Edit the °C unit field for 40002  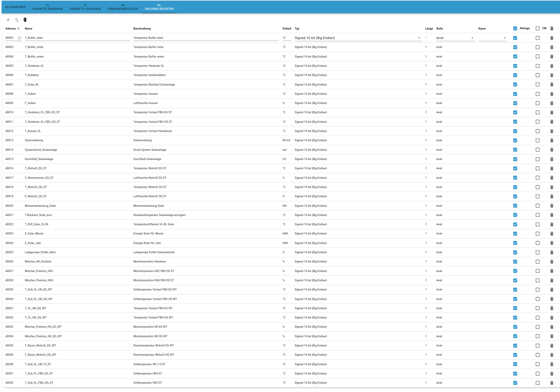(287, 38)
